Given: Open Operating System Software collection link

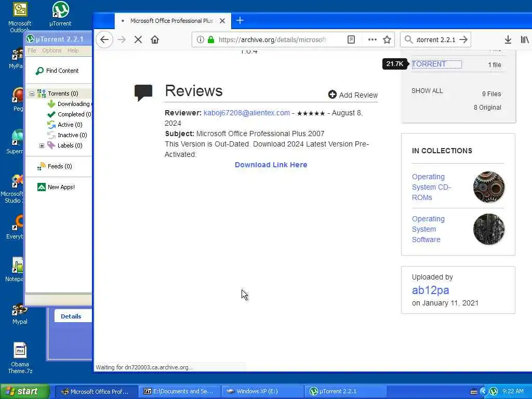Looking at the screenshot, I should point(428,229).
